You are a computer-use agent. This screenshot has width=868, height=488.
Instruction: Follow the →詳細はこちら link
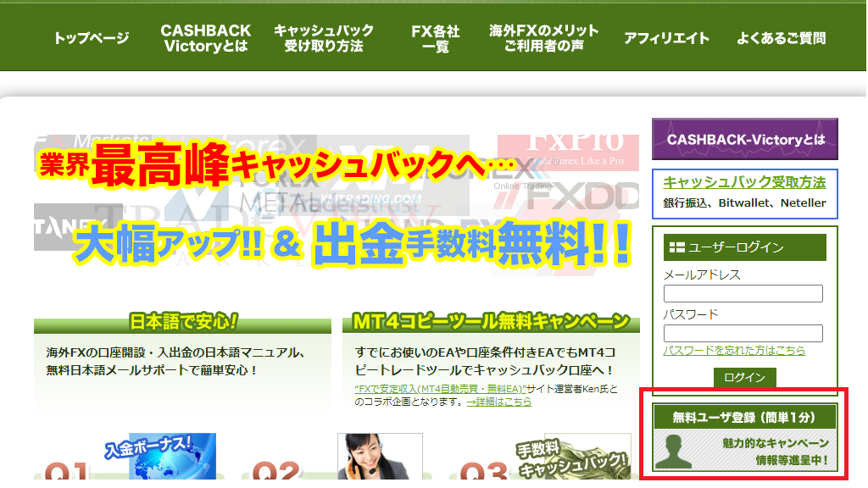pyautogui.click(x=499, y=402)
